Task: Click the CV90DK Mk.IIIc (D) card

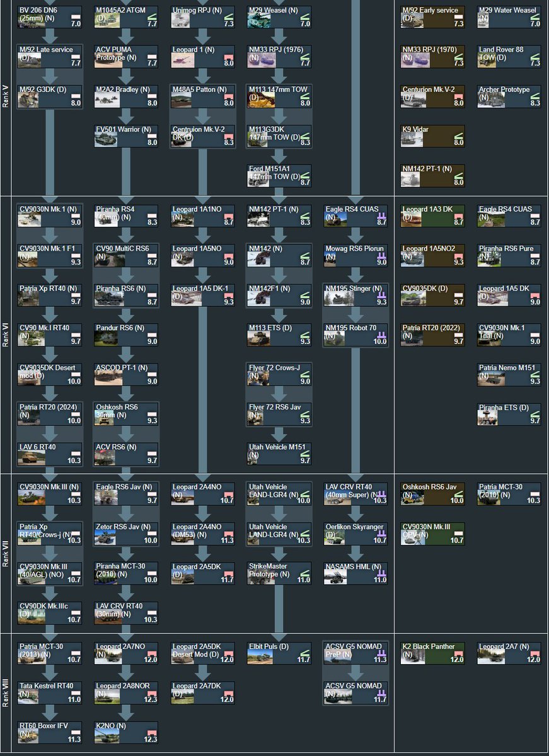Action: coord(50,612)
